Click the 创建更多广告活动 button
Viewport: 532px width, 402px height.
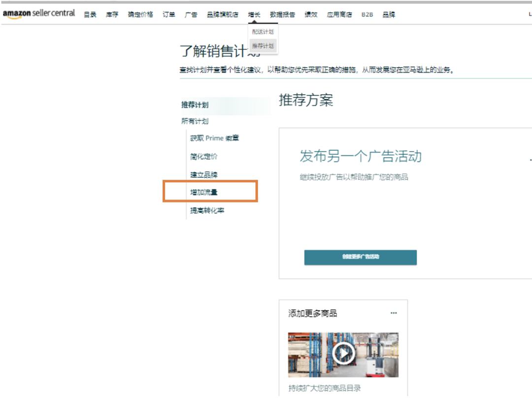click(360, 257)
